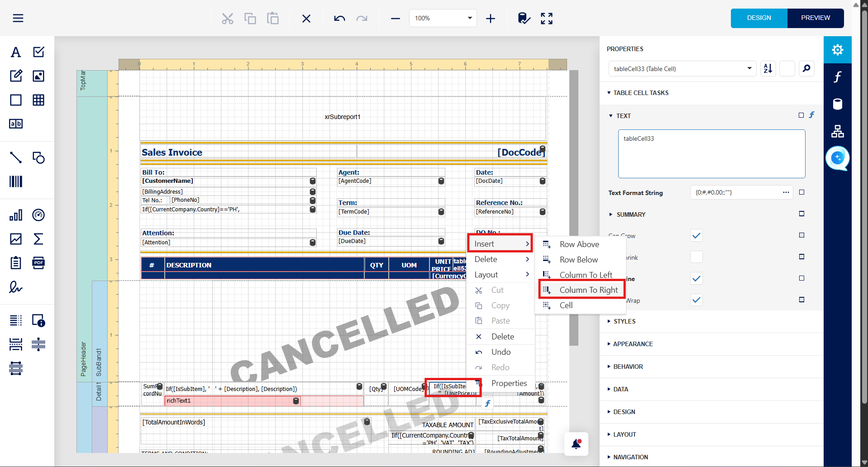
Task: Select the Picture Box tool in the toolbox
Action: click(38, 76)
